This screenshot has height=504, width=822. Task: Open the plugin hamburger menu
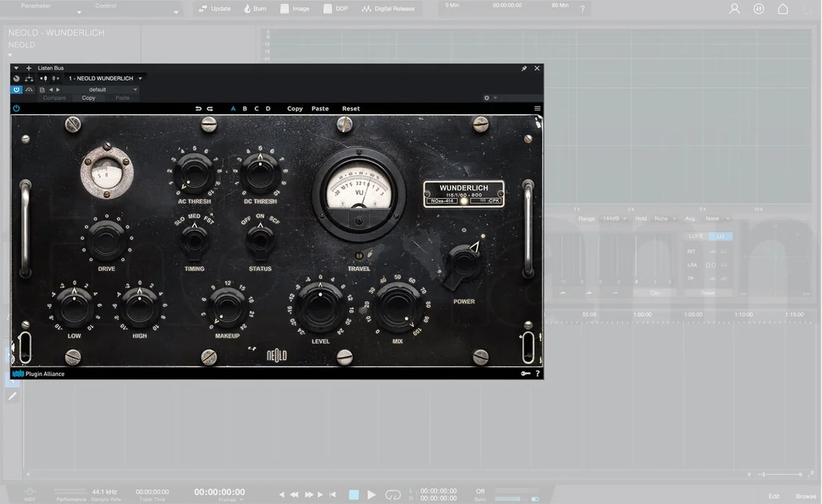click(537, 108)
